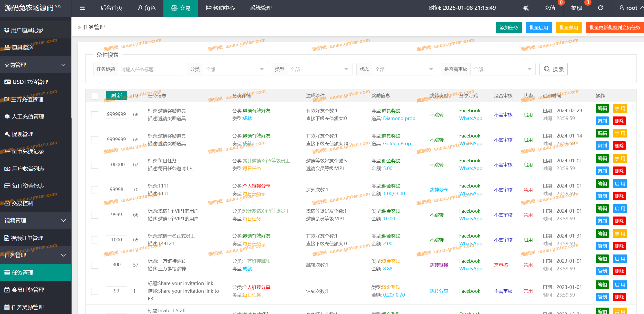Open USDT充值管理 in the sidebar
644x314 pixels.
[30, 82]
